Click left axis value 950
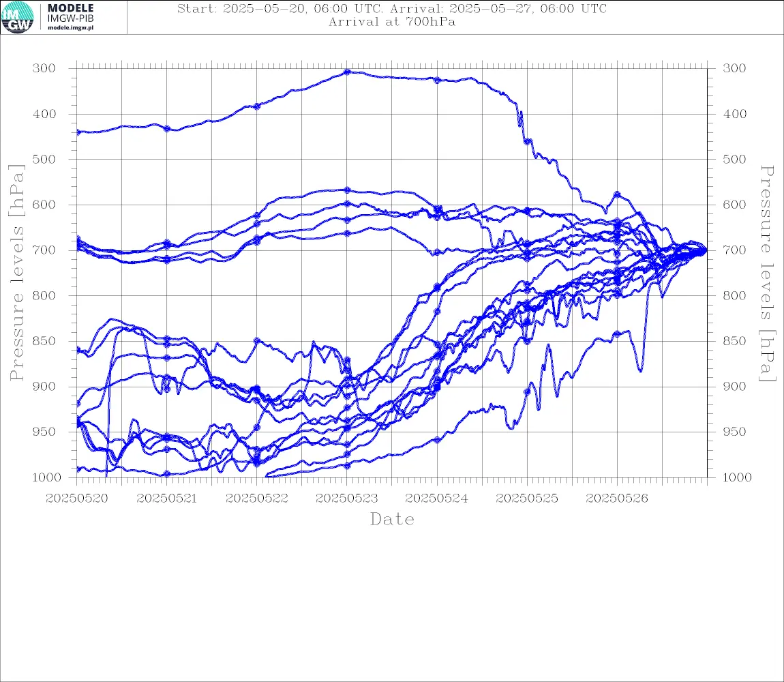The height and width of the screenshot is (682, 784). (44, 432)
